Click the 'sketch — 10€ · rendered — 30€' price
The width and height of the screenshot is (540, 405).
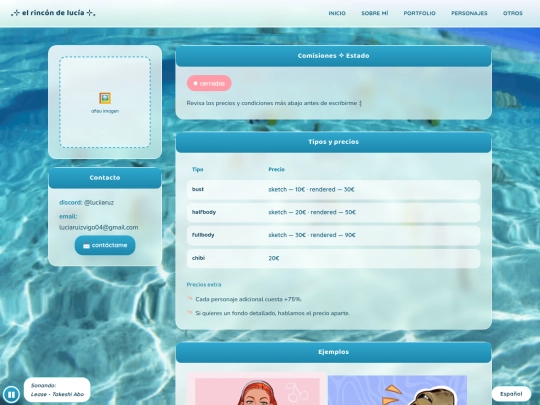(x=311, y=189)
